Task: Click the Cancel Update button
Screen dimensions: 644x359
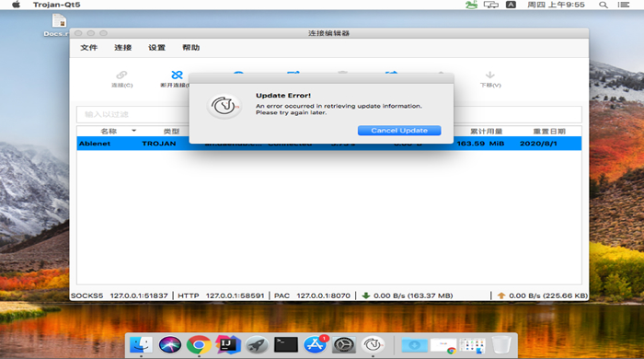Action: click(399, 130)
